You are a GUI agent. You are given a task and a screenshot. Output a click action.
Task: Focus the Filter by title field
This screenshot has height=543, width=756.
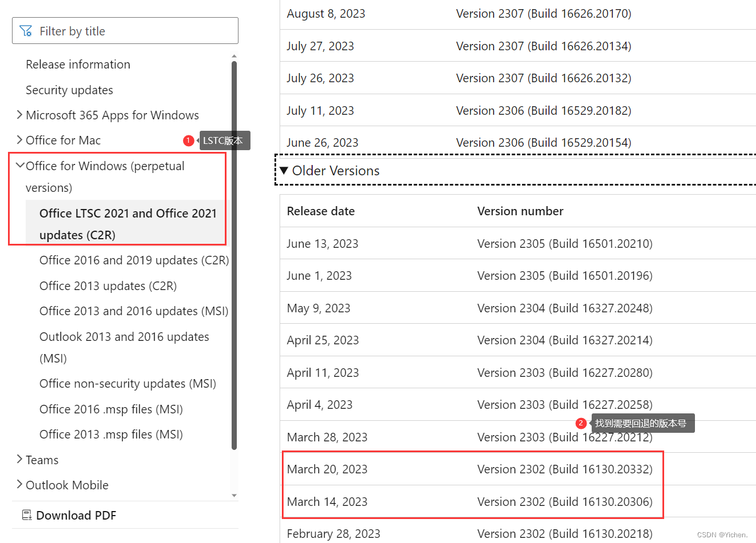(x=125, y=30)
